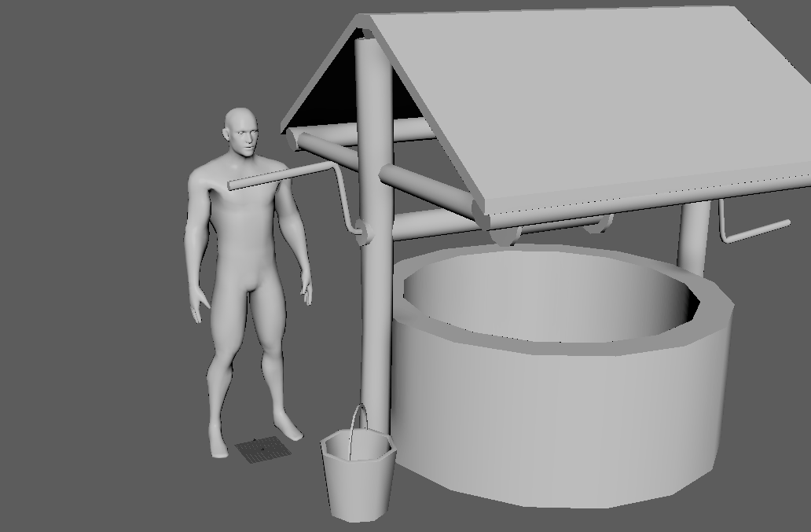The height and width of the screenshot is (532, 811).
Task: Select the small grid mesh by the feet
Action: point(262,449)
